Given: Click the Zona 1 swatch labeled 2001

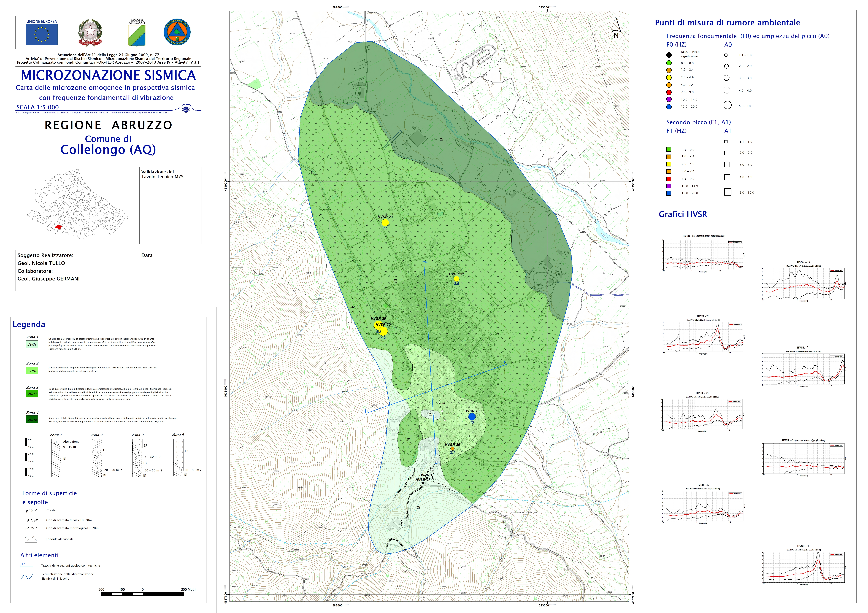Looking at the screenshot, I should click(32, 344).
